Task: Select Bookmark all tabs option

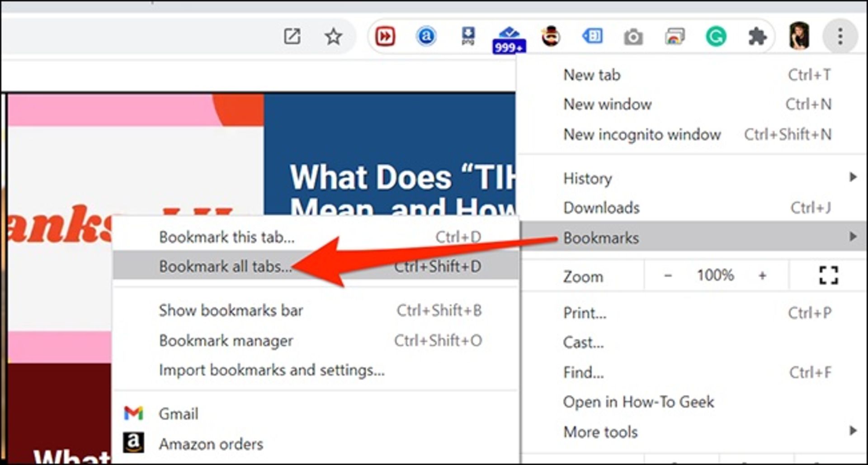Action: click(x=225, y=266)
